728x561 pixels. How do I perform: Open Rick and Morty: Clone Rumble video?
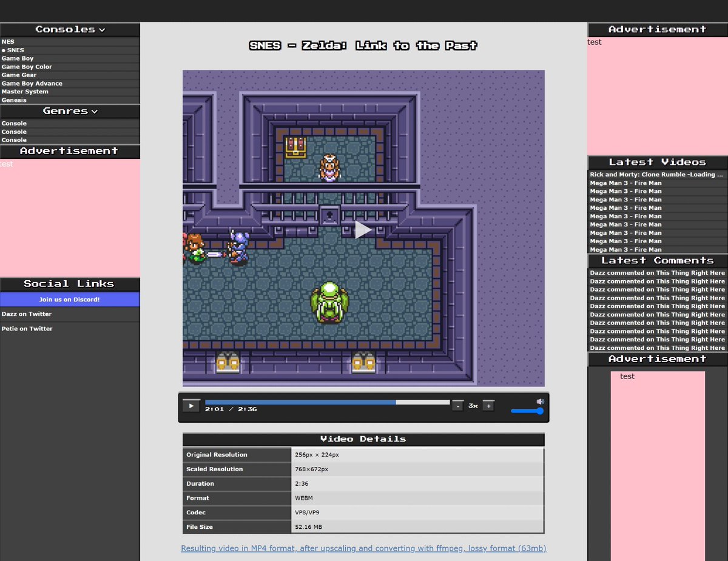coord(655,174)
